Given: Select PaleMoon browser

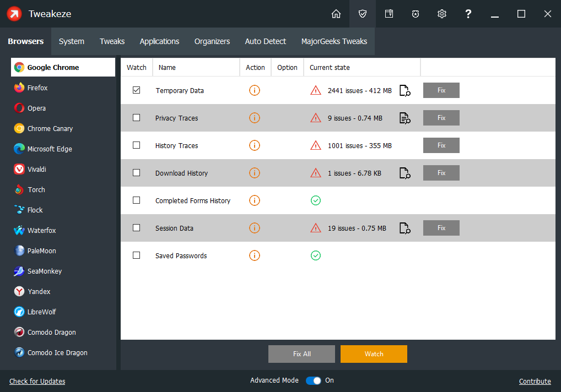Looking at the screenshot, I should coord(63,251).
